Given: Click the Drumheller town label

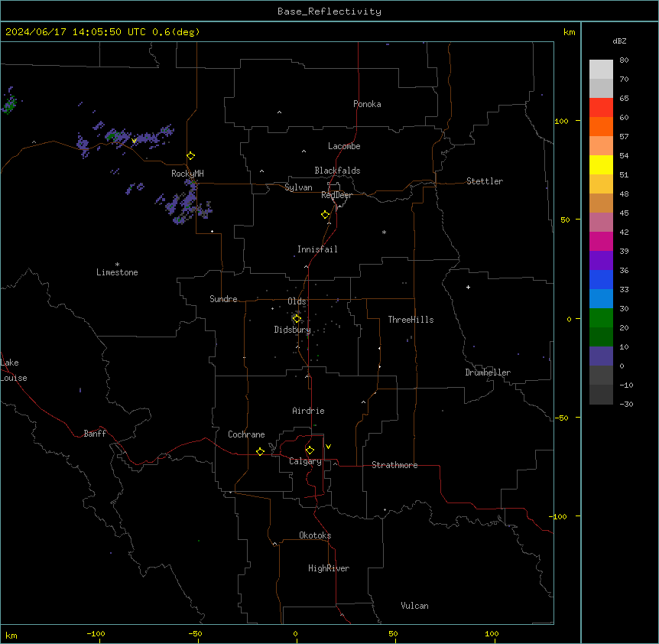Looking at the screenshot, I should coord(488,372).
